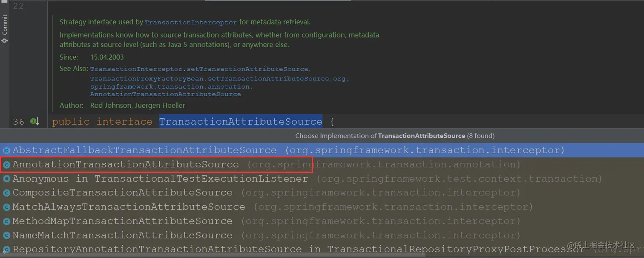Image resolution: width=644 pixels, height=258 pixels.
Task: Click the highlighted TransactionAttributeSource name in the code
Action: tap(241, 122)
